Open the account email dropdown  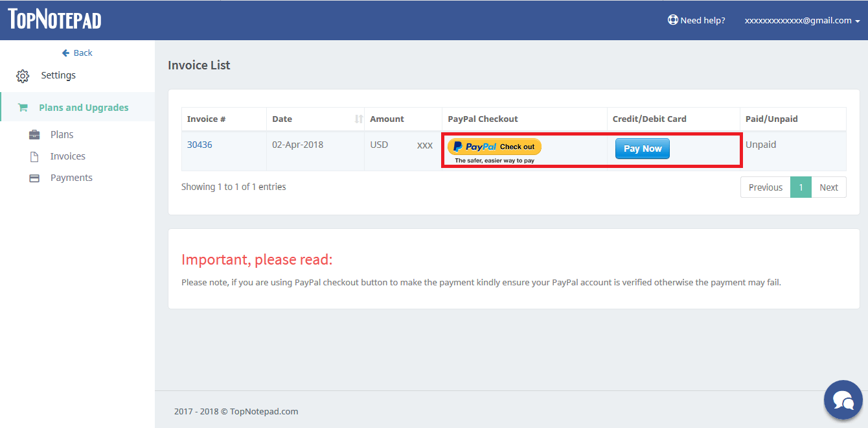pyautogui.click(x=803, y=20)
